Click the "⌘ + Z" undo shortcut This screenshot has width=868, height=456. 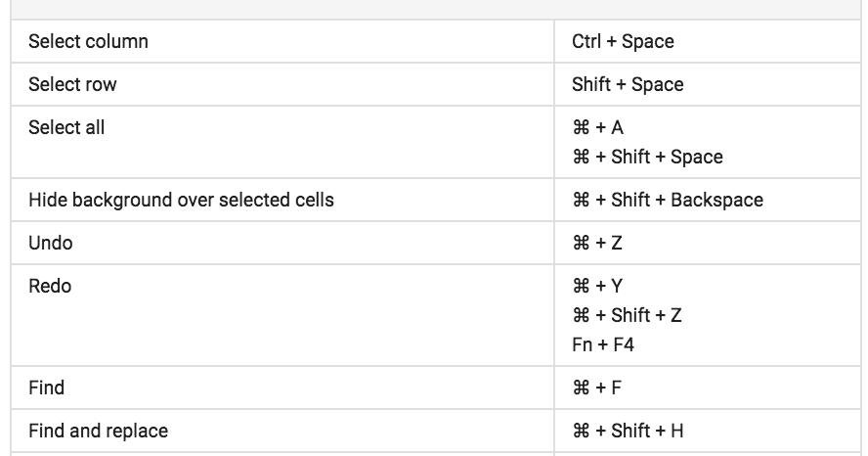[597, 243]
